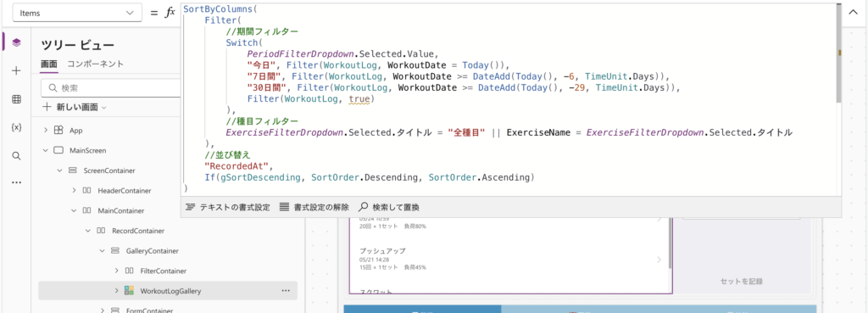Collapse the RecordContainer node

[x=88, y=231]
